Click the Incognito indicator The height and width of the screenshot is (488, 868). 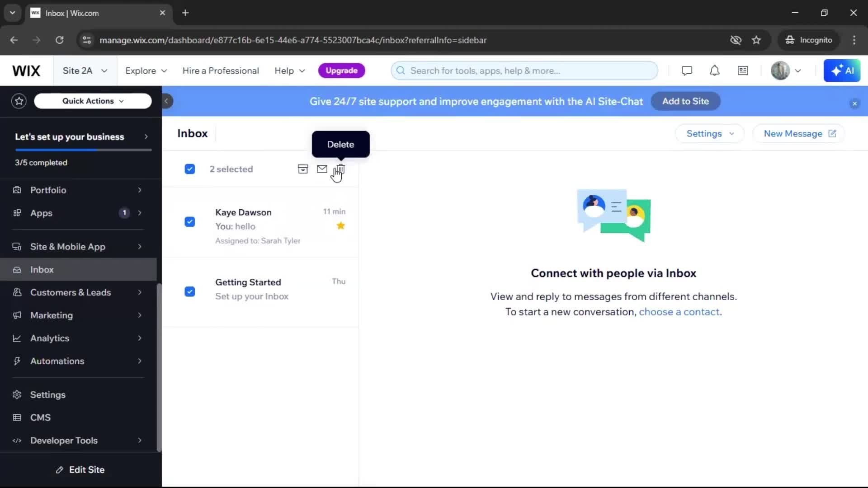809,40
